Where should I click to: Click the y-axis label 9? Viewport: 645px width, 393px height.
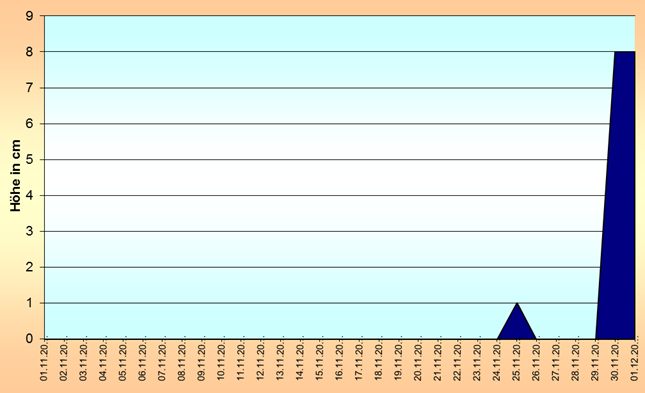(x=29, y=16)
